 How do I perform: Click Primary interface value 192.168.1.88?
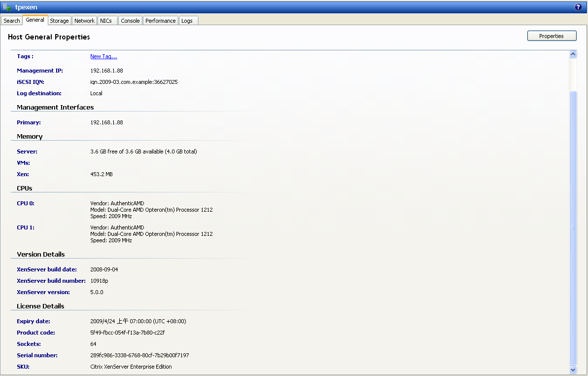point(106,122)
